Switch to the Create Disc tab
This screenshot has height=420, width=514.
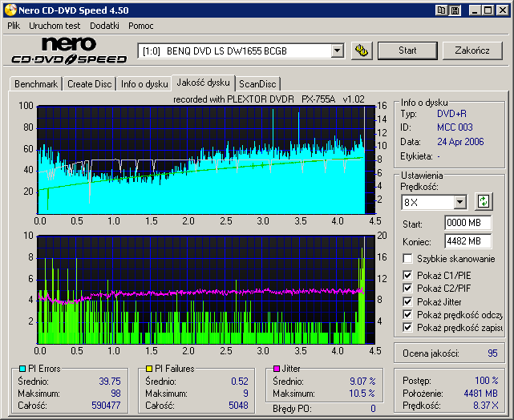(x=90, y=84)
